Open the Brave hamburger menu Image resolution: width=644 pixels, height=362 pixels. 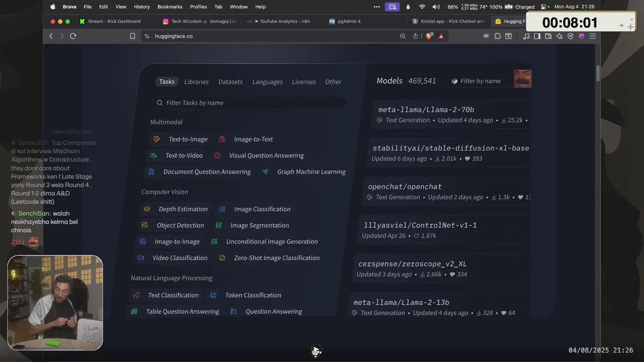coord(593,36)
